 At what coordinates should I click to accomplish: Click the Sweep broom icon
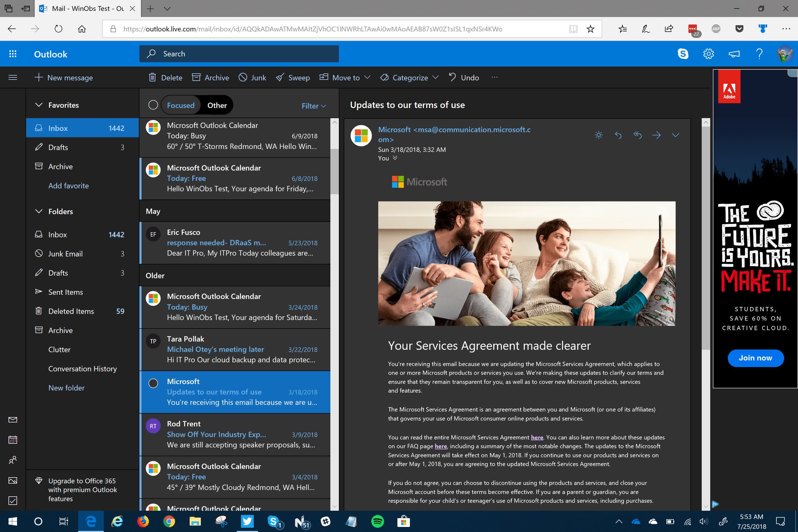click(x=280, y=78)
